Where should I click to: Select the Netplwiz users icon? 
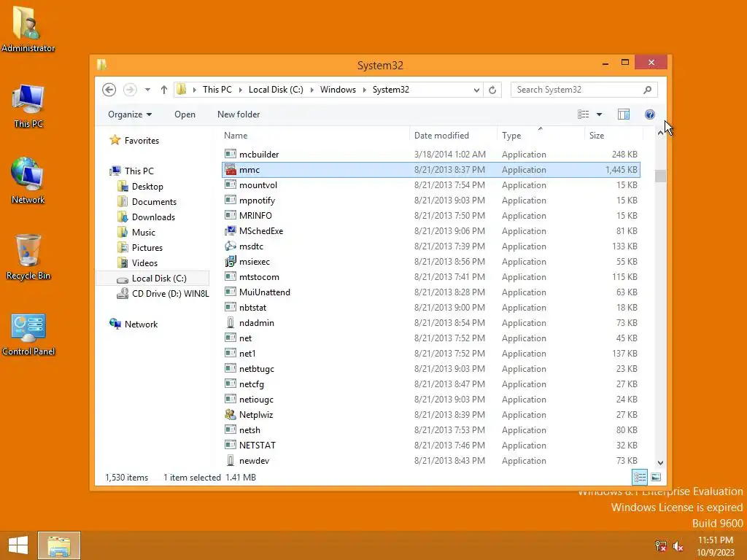point(231,414)
